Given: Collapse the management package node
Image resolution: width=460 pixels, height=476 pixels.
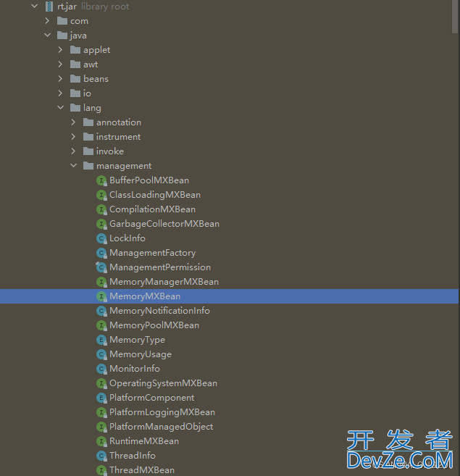Looking at the screenshot, I should [74, 166].
